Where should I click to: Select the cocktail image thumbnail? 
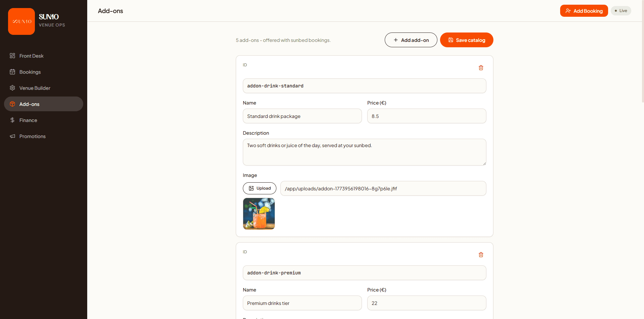(259, 213)
